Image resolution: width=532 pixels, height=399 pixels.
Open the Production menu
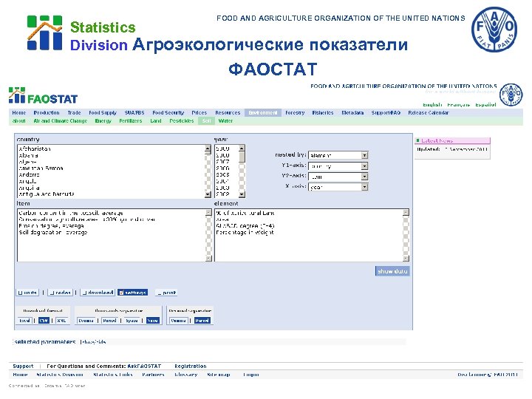[x=47, y=112]
